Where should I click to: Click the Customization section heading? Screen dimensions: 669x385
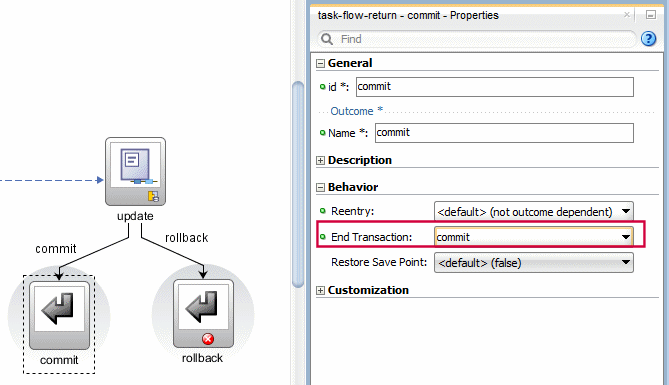point(368,290)
